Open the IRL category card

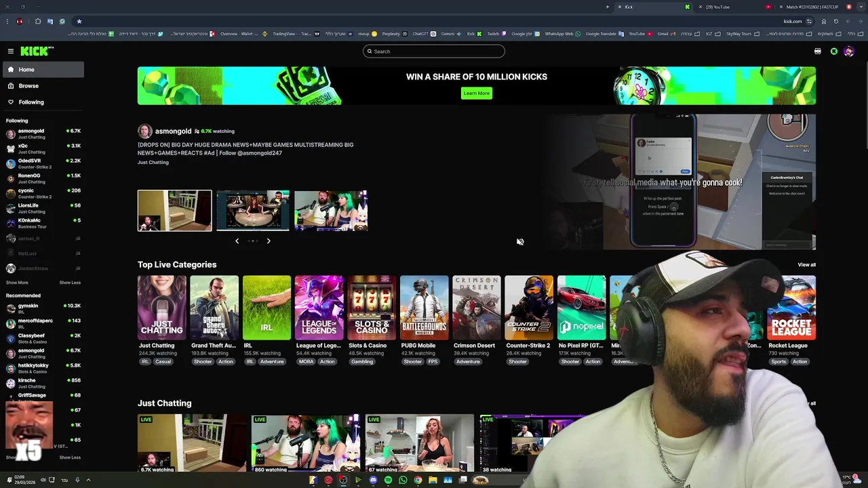267,308
